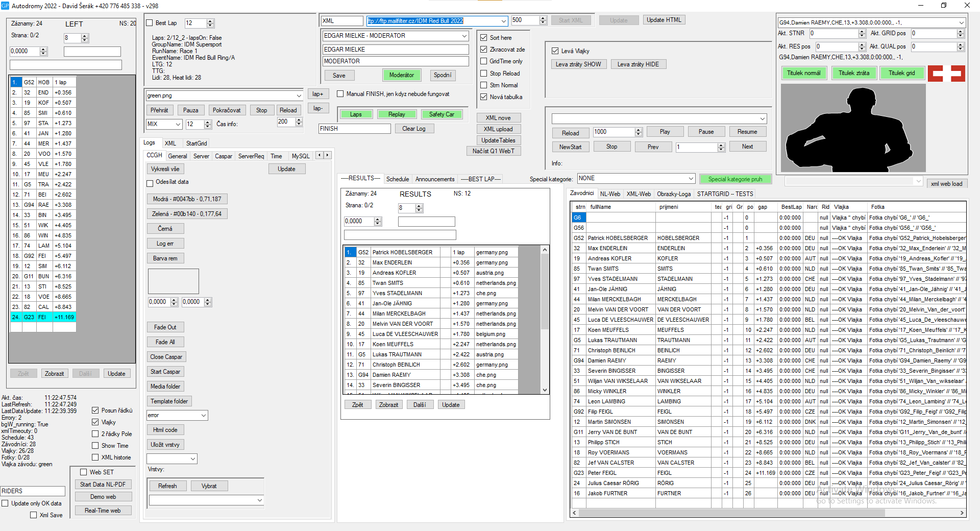Click the Pause button in playback panel
The height and width of the screenshot is (531, 980).
click(706, 132)
